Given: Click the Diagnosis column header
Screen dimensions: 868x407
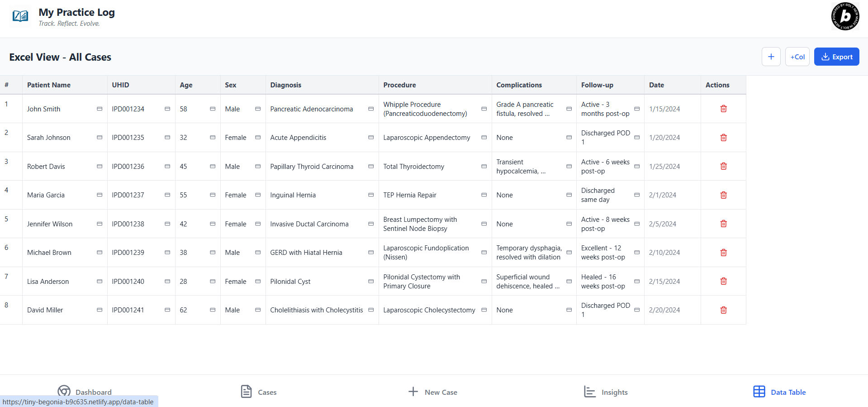Looking at the screenshot, I should click(x=286, y=85).
